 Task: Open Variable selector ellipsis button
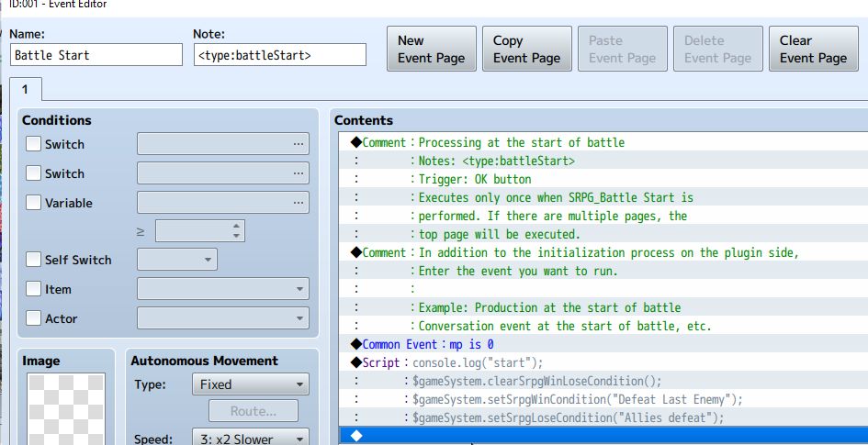point(299,203)
